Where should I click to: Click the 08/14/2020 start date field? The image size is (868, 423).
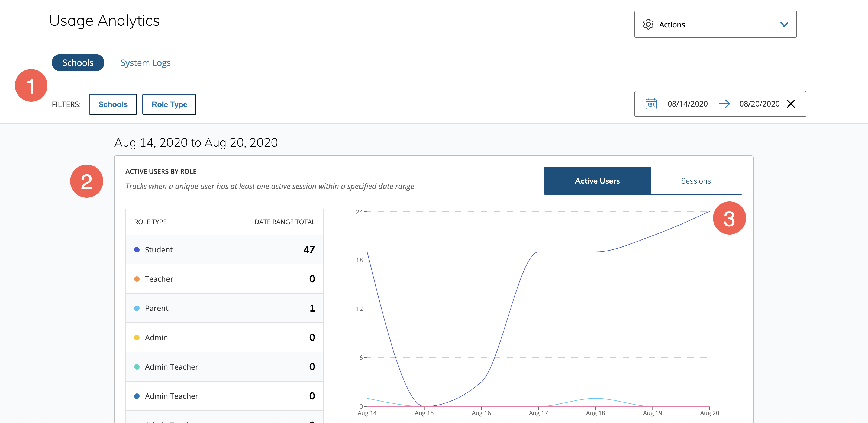688,104
